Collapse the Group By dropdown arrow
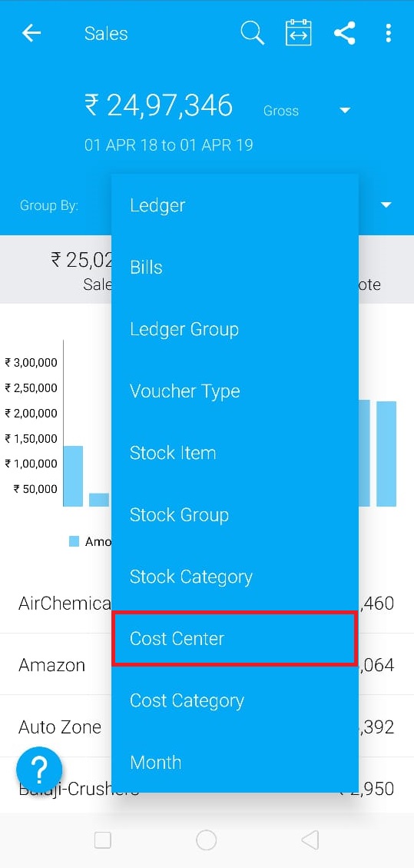 pos(386,205)
